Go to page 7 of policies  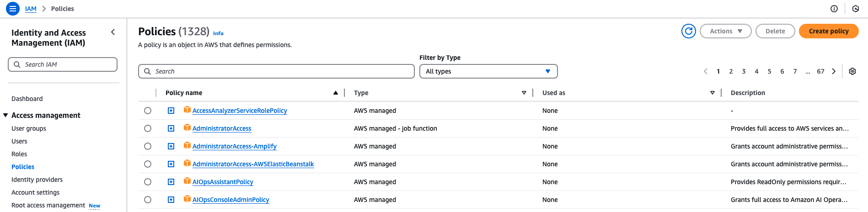click(795, 71)
